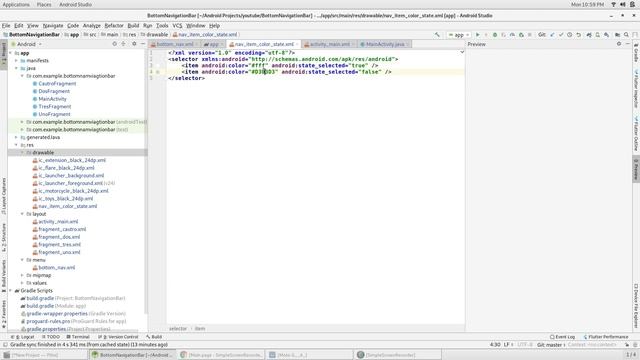Open the app run configuration dropdown
Image resolution: width=640 pixels, height=360 pixels.
[x=459, y=35]
